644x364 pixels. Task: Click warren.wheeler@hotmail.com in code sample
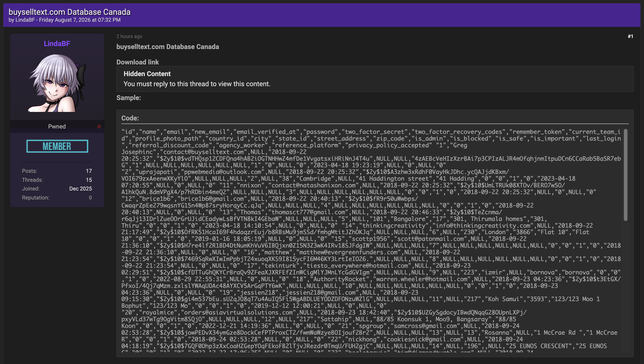coord(422,279)
